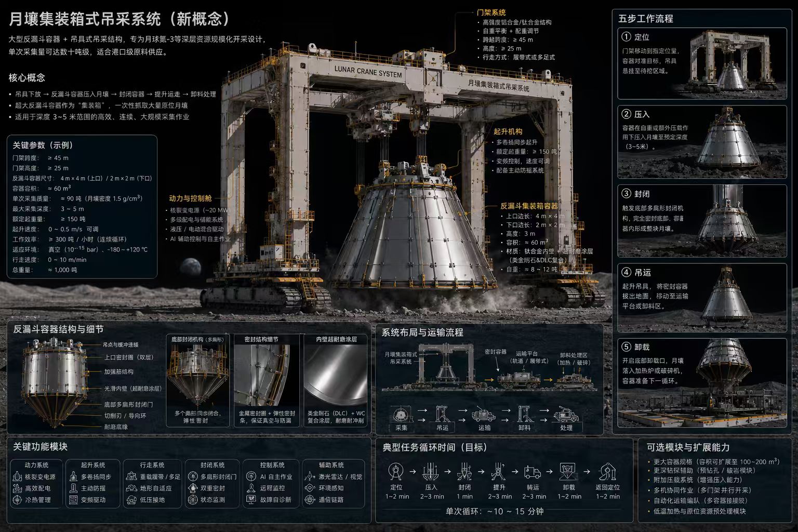Click the 冷热管理 snowflake icon
Image resolution: width=798 pixels, height=532 pixels.
(x=17, y=500)
